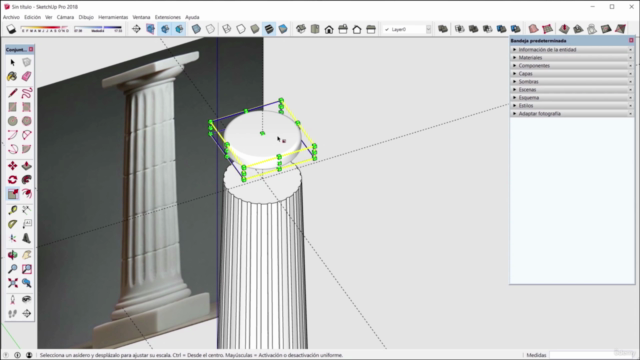Select the Push/Pull tool
Image resolution: width=640 pixels, height=360 pixels.
27,166
